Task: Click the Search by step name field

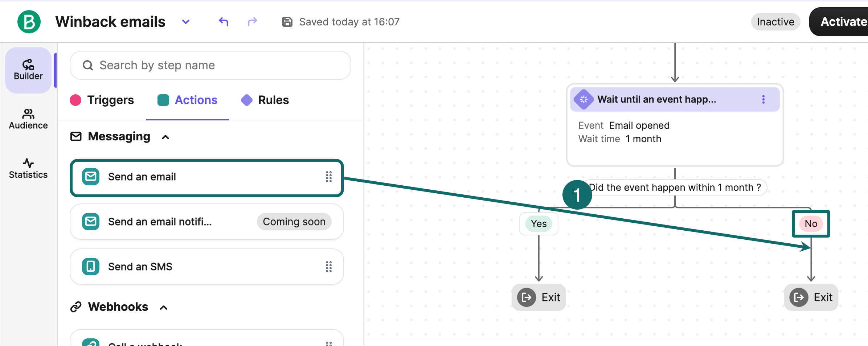Action: tap(210, 65)
